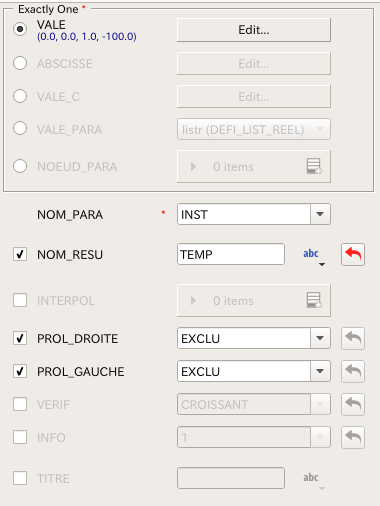Open the NOM_PARA dropdown showing INST
Screen dimensions: 380x506
254,214
